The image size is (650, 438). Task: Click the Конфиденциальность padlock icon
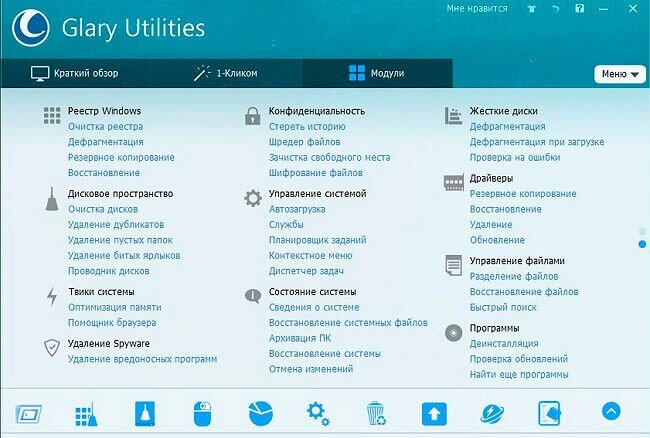tap(252, 116)
